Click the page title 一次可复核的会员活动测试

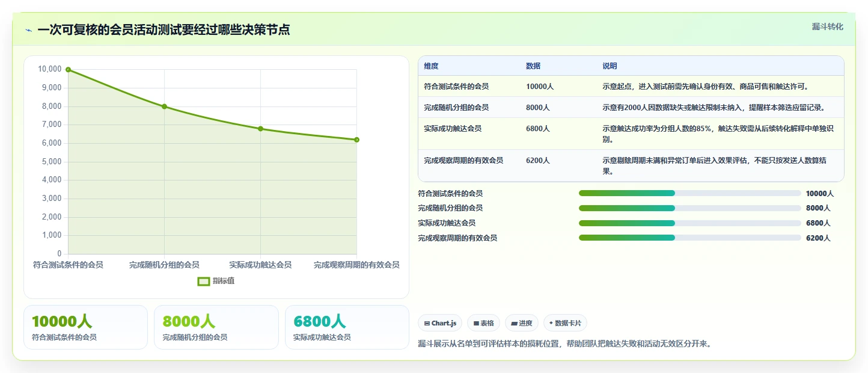164,30
